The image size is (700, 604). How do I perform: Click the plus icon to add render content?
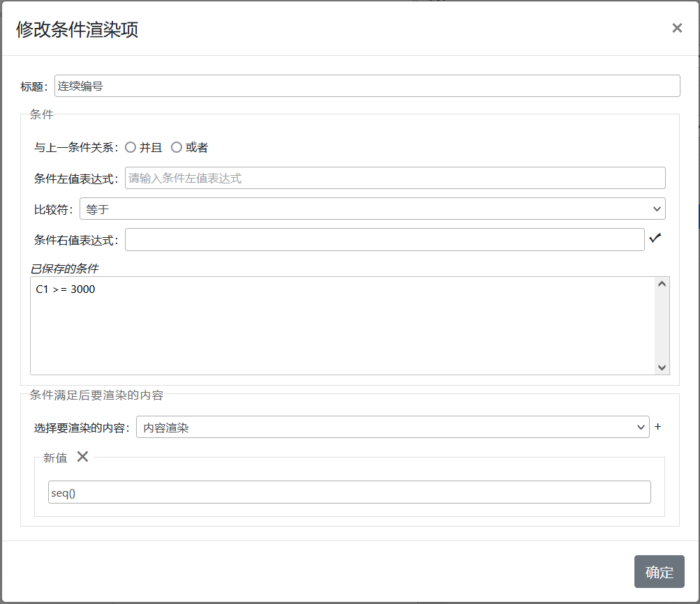point(657,427)
